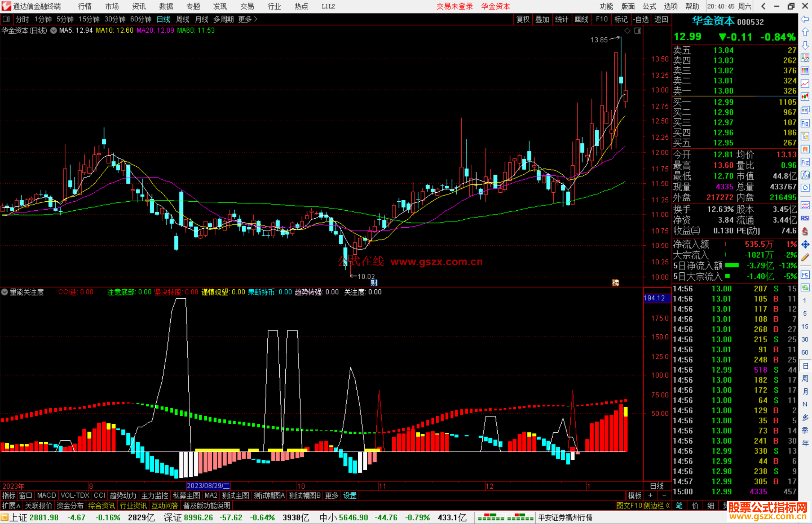Switch to the 周线 period tab

183,19
